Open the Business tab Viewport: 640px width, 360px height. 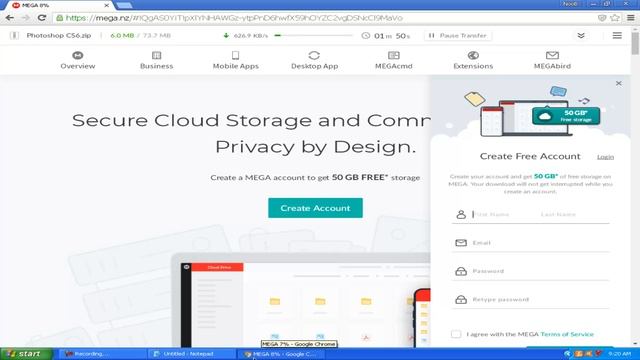pos(156,60)
